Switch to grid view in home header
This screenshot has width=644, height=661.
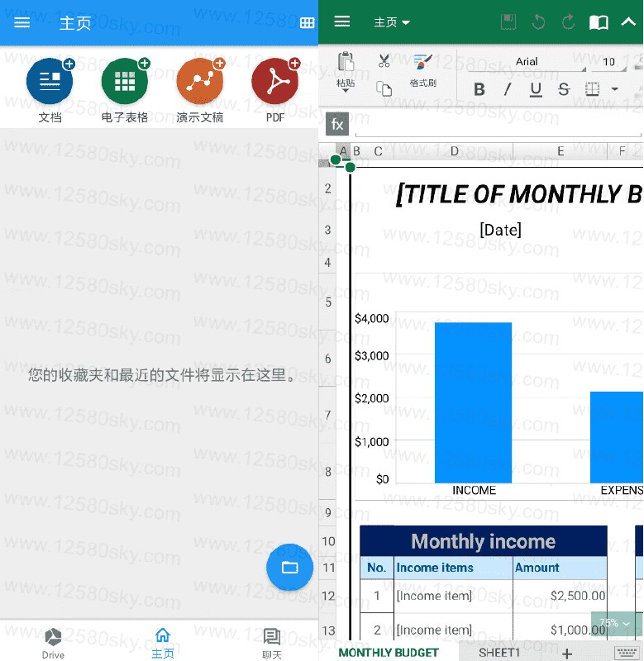point(307,23)
